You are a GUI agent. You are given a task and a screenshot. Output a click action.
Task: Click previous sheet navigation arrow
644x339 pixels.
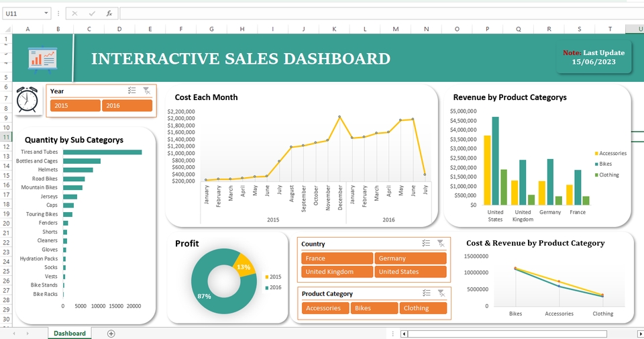(x=14, y=334)
